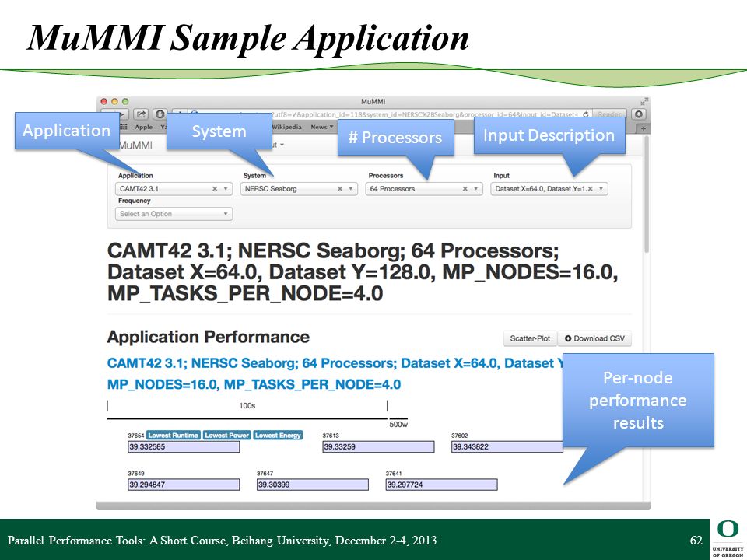This screenshot has width=747, height=560.
Task: Click the Lowest Energy badge
Action: (278, 436)
